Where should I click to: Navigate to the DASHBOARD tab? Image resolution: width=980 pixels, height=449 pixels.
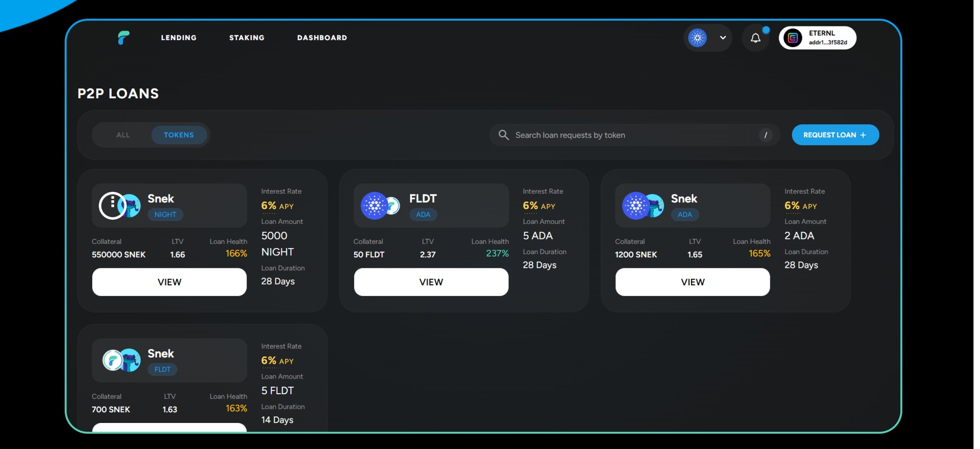(x=322, y=38)
